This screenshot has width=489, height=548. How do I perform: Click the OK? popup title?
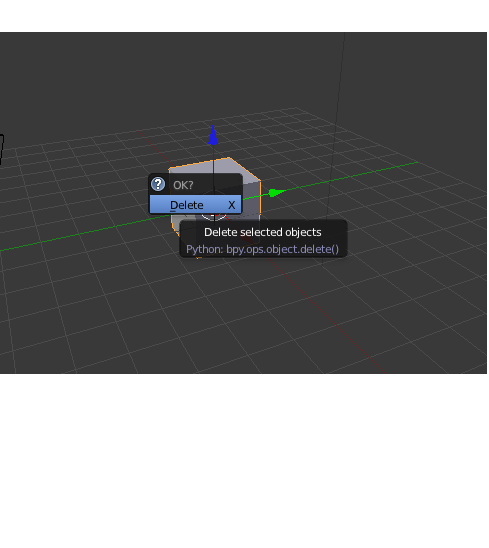(x=183, y=185)
